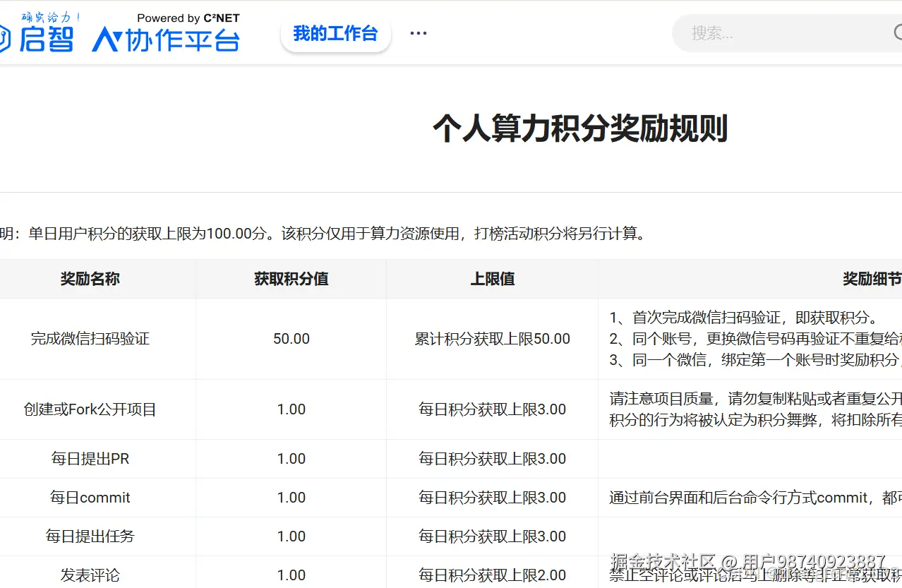Select the 我的工作台 tab
The height and width of the screenshot is (588, 902).
pos(335,33)
